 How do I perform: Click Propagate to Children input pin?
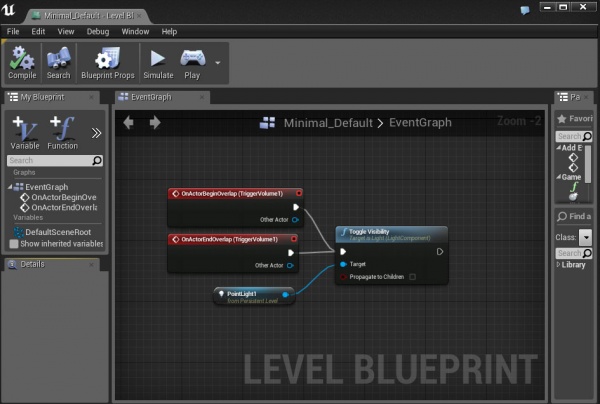343,277
